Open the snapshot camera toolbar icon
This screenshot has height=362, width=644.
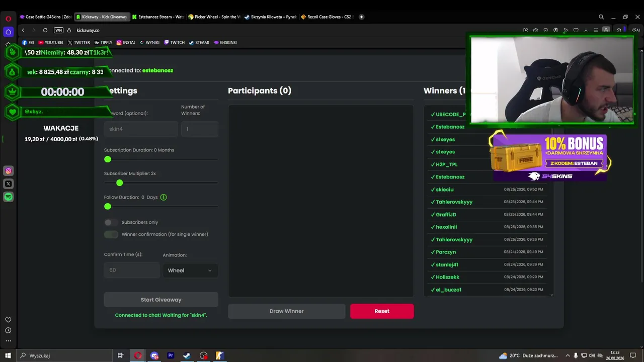(535, 30)
